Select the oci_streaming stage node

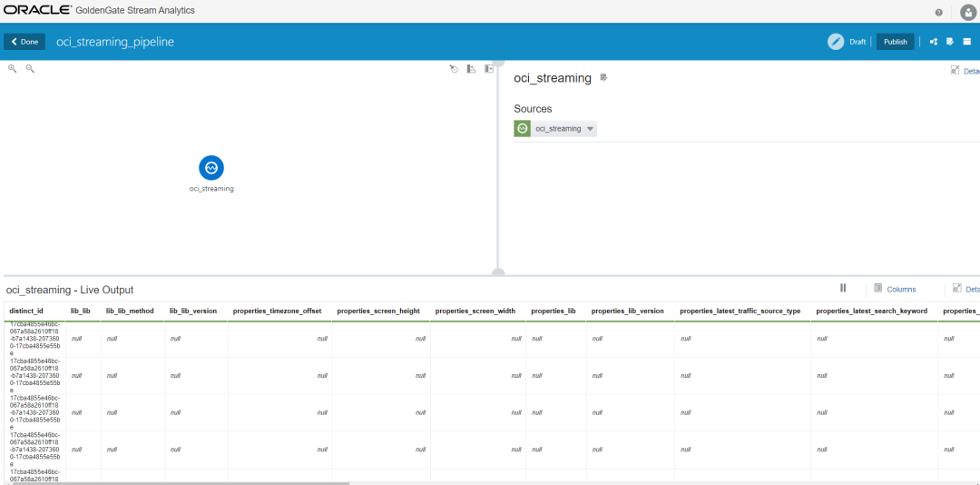point(211,168)
